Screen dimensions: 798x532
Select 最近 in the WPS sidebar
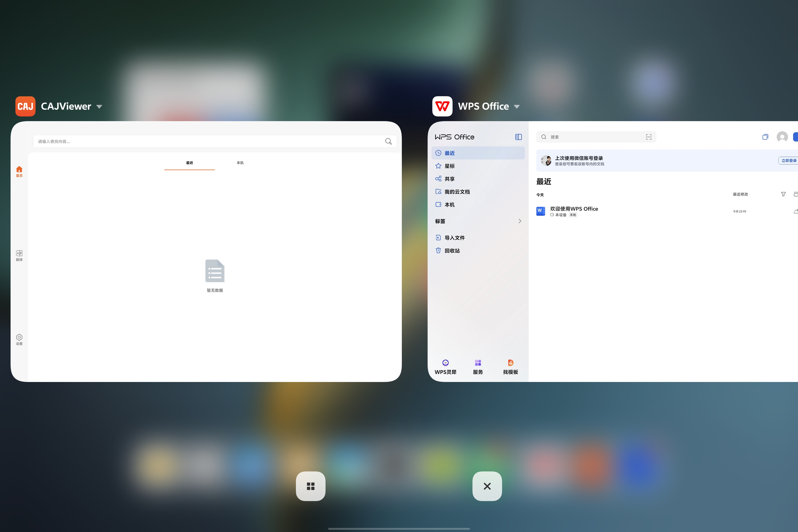[478, 153]
